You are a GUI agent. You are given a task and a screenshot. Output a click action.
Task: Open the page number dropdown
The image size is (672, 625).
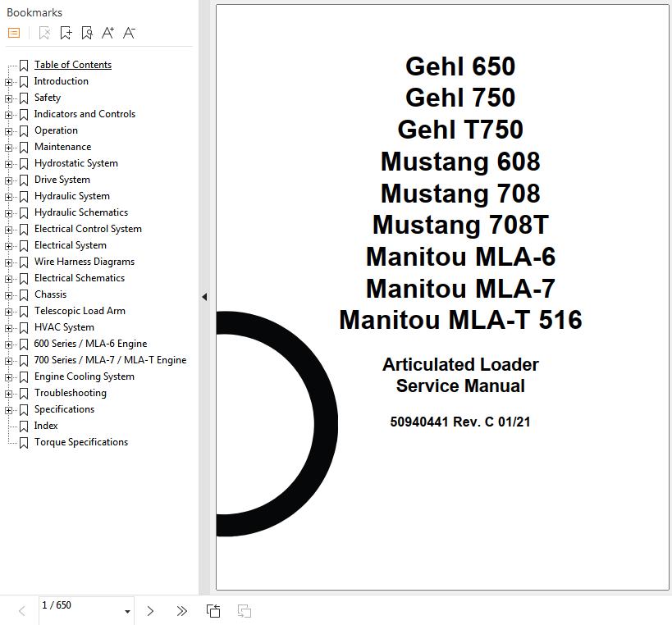click(x=127, y=611)
